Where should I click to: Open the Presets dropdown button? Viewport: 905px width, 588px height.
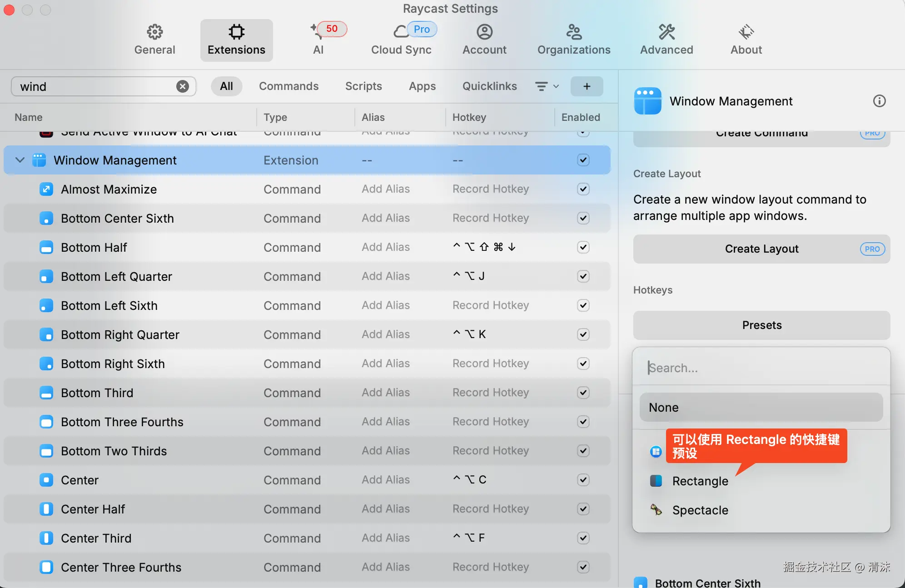761,325
